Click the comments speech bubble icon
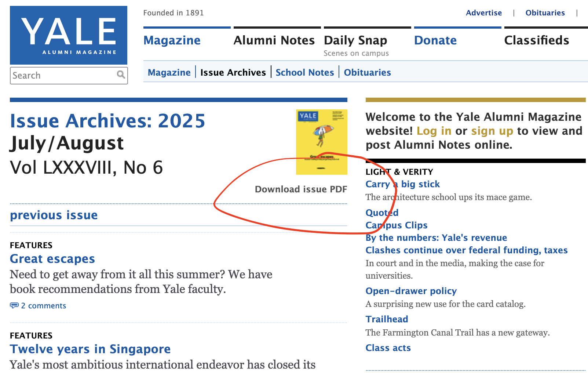 14,305
